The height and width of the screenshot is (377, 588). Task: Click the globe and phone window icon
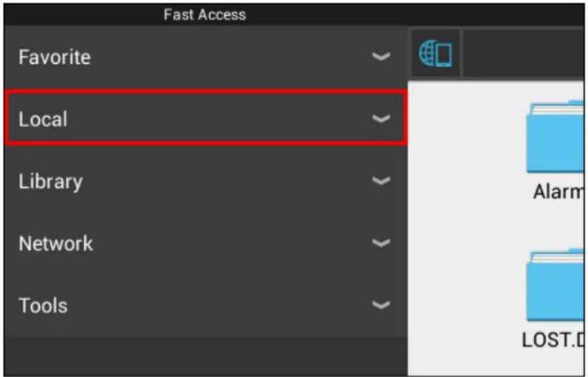point(436,54)
